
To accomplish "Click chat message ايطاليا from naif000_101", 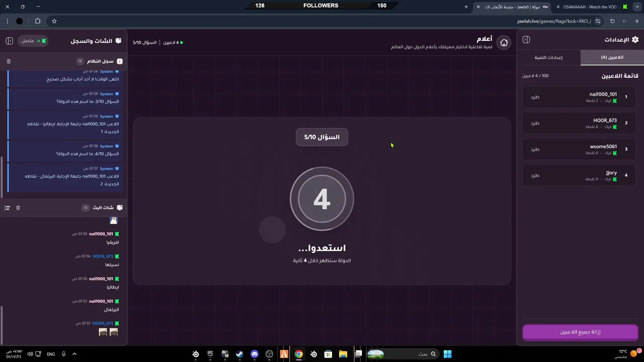I will [113, 288].
